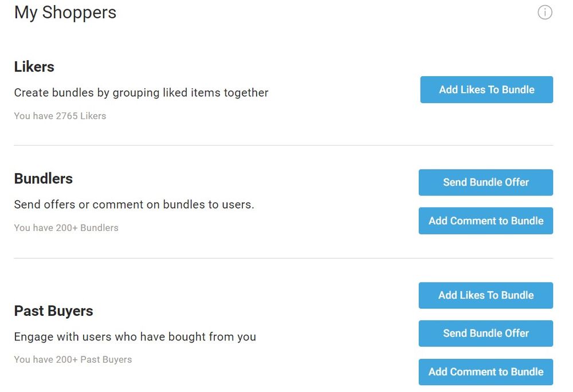Click the circled information icon at top right

(545, 12)
